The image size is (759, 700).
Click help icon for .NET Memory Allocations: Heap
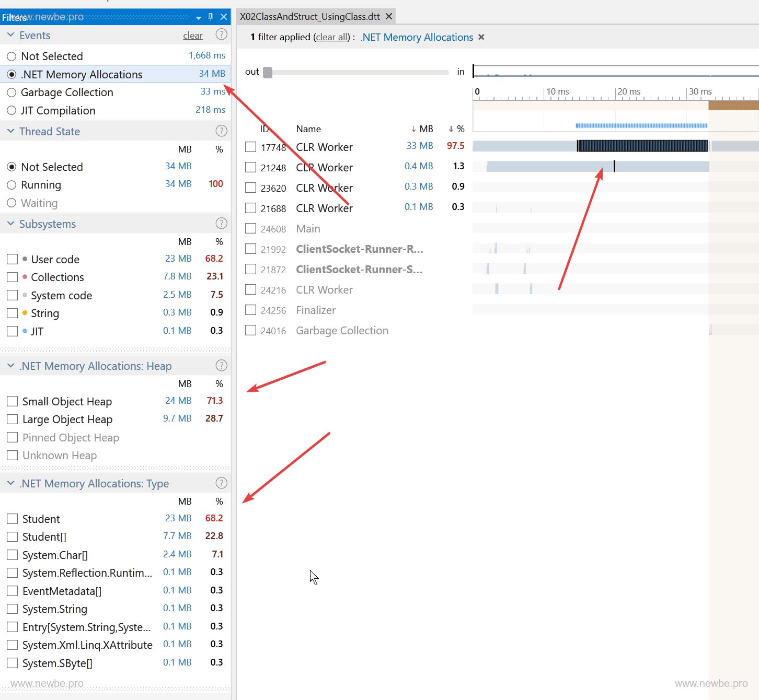tap(221, 365)
